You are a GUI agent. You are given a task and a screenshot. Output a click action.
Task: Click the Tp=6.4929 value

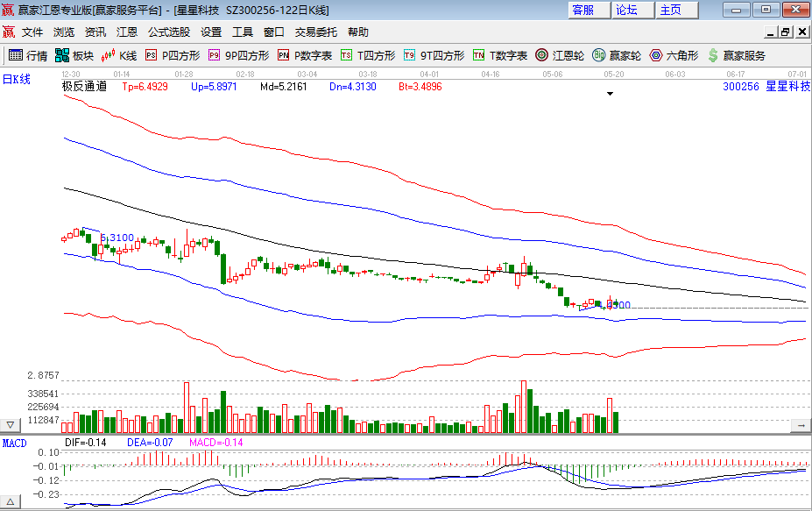pyautogui.click(x=145, y=87)
